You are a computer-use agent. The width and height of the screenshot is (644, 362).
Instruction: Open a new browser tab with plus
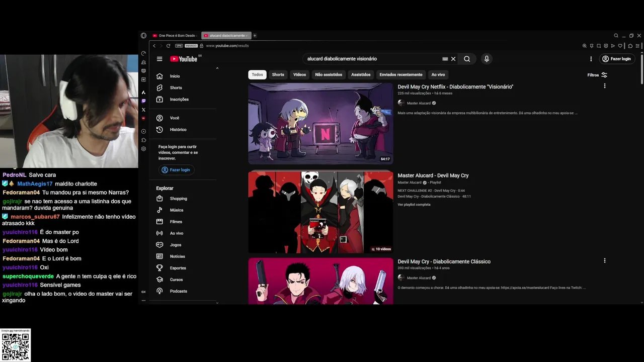(x=255, y=36)
